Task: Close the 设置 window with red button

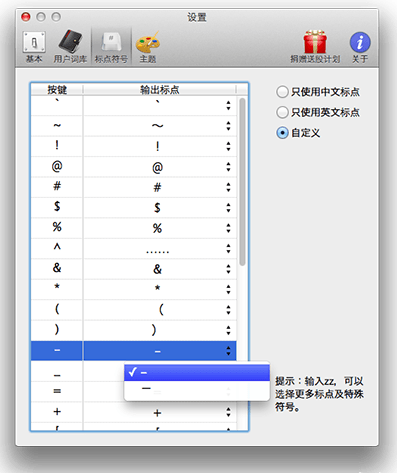Action: point(26,17)
